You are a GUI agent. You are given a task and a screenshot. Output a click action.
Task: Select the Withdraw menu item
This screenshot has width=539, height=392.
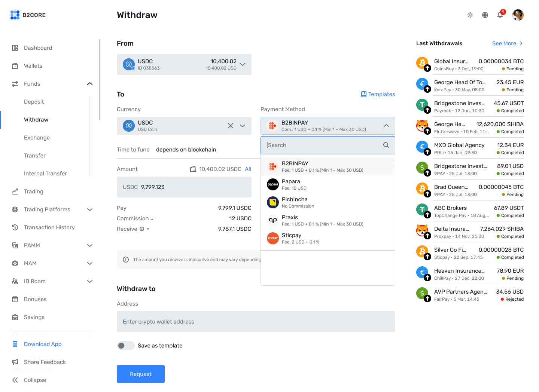(36, 120)
